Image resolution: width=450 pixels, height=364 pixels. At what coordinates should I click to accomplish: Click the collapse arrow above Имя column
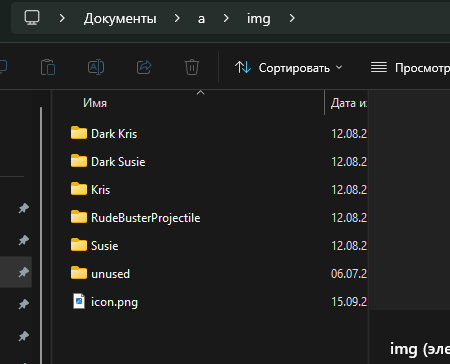(200, 92)
